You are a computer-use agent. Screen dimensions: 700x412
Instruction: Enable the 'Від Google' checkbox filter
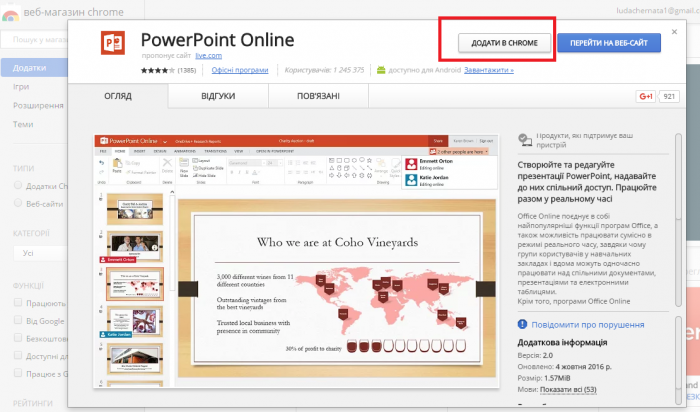point(17,321)
